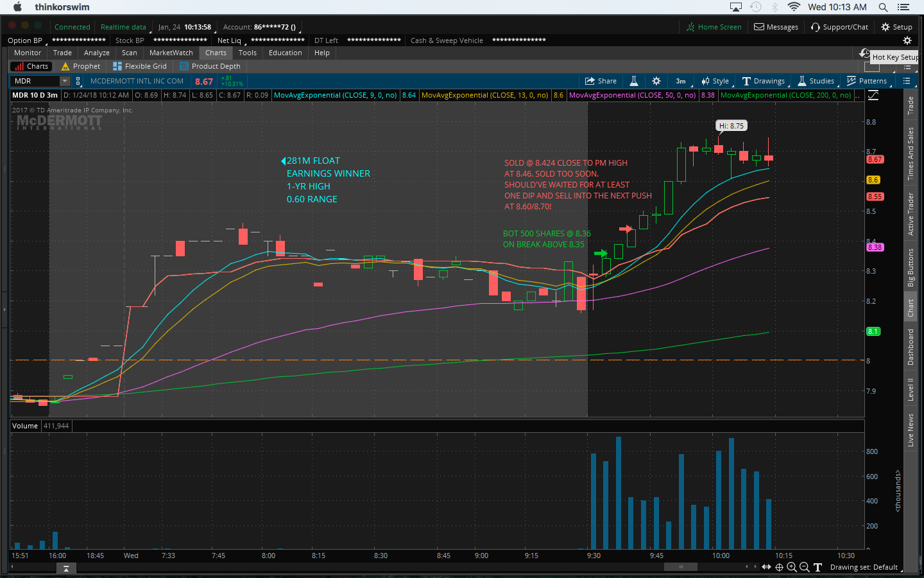Switch to the MarketWatch tab
924x578 pixels.
click(171, 53)
